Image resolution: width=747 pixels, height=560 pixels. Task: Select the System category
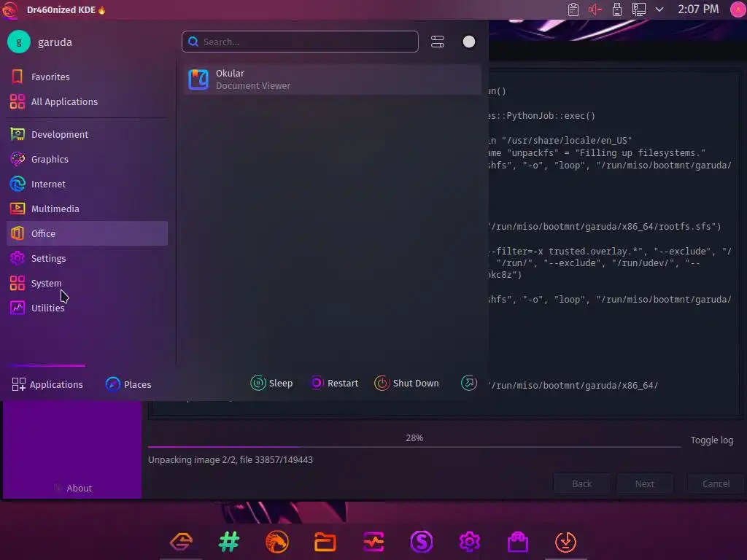click(88, 283)
